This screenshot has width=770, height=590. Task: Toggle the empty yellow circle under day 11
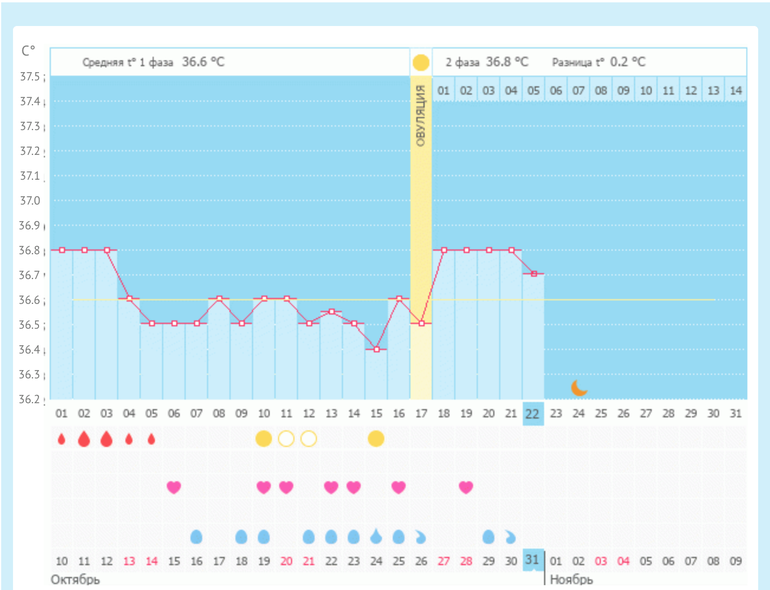[286, 438]
